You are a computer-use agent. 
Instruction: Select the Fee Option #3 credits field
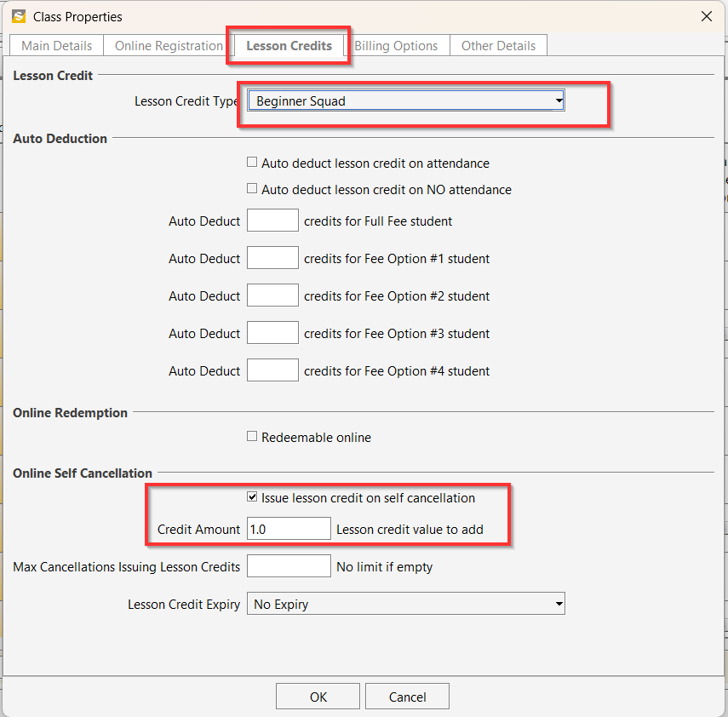point(272,334)
